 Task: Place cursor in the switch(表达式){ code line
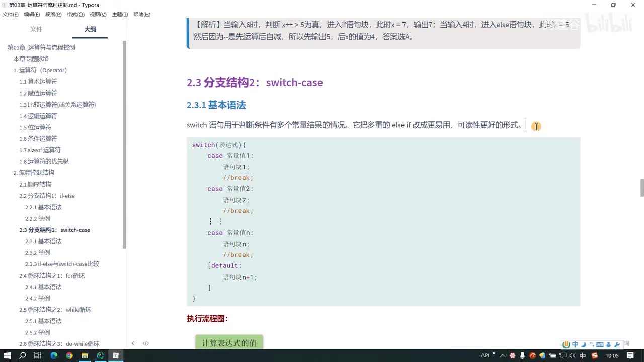(x=219, y=145)
